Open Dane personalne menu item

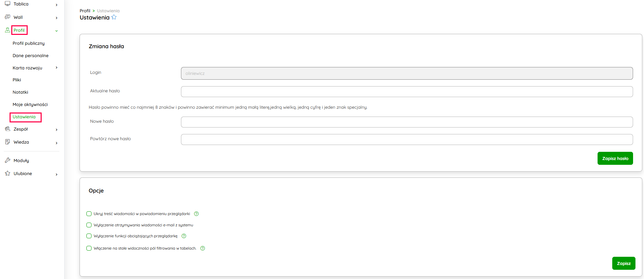coord(30,55)
